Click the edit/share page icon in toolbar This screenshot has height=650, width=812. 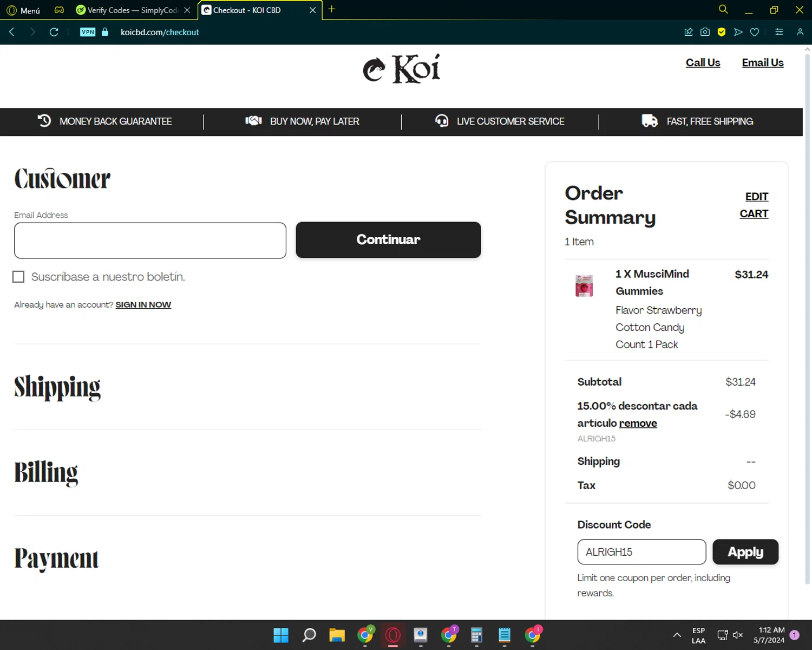coord(689,32)
